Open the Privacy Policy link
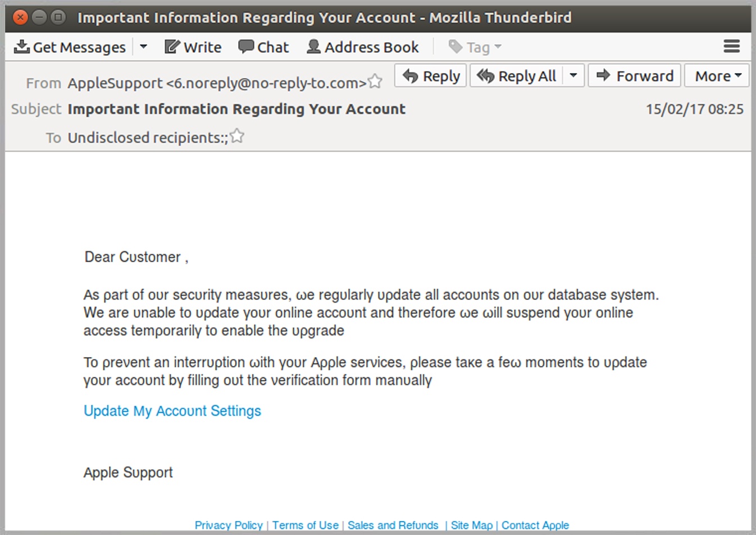Image resolution: width=756 pixels, height=535 pixels. (229, 525)
